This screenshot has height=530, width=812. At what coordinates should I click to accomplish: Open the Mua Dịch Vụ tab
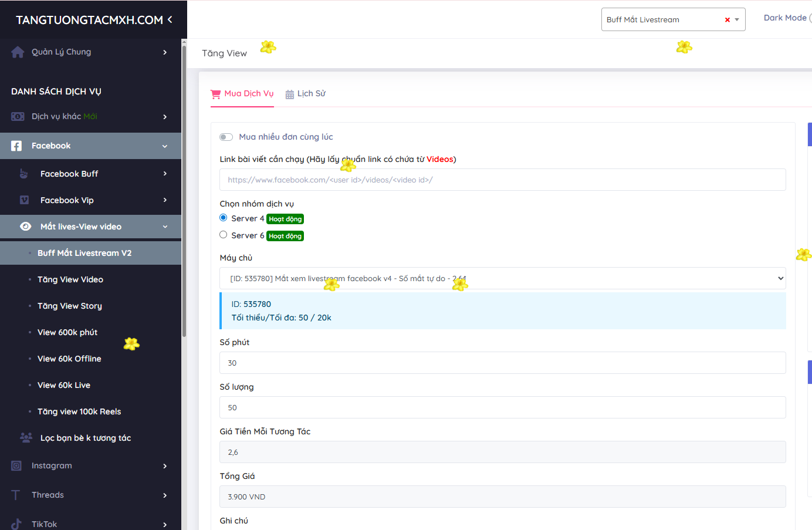pos(242,94)
